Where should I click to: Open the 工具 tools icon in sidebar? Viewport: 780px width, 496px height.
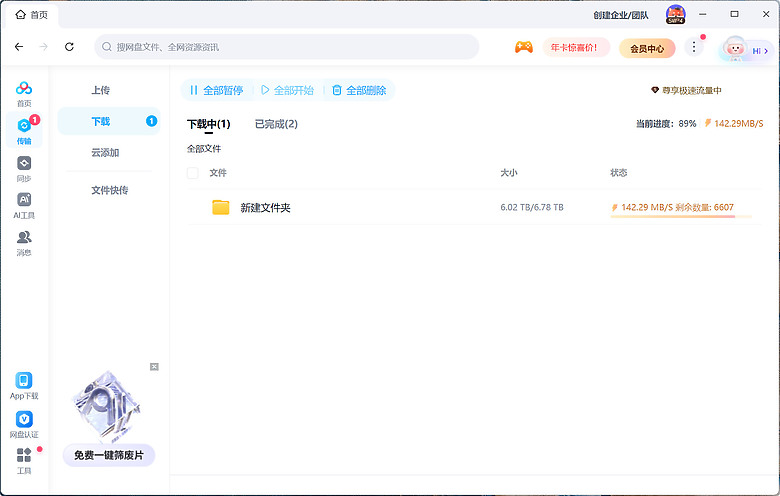(x=24, y=455)
